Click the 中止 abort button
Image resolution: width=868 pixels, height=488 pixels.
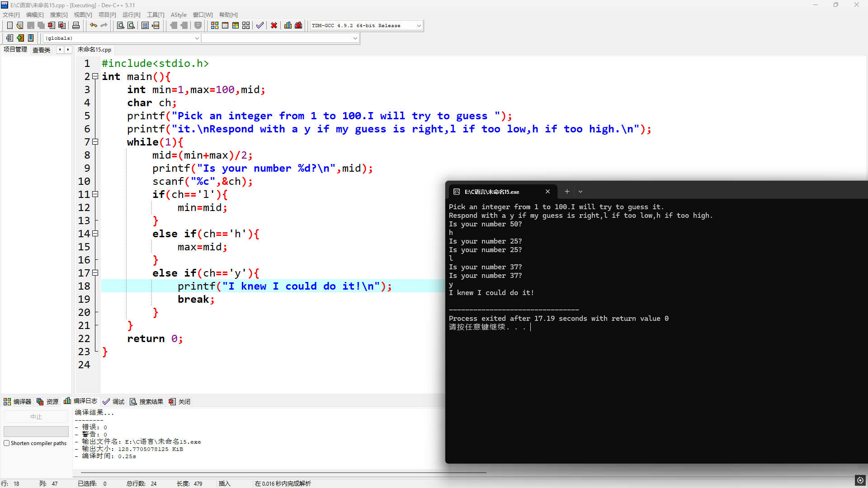[x=36, y=417]
